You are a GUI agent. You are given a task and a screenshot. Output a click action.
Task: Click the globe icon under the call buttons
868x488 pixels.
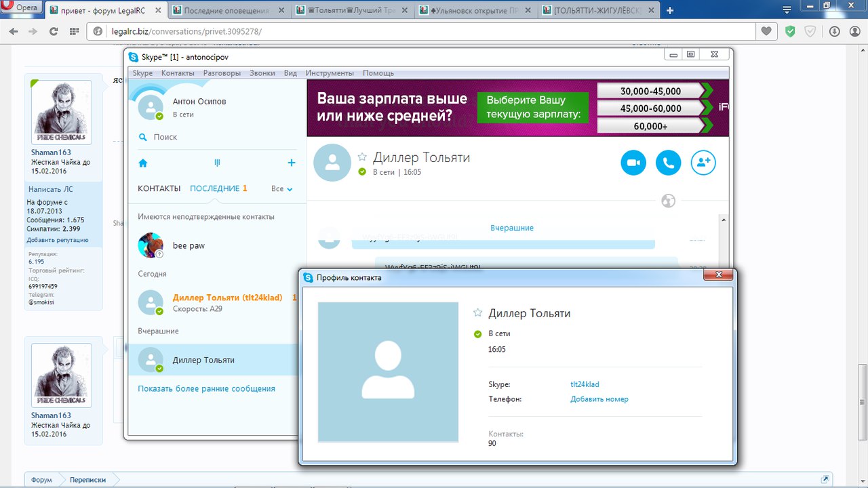point(668,201)
